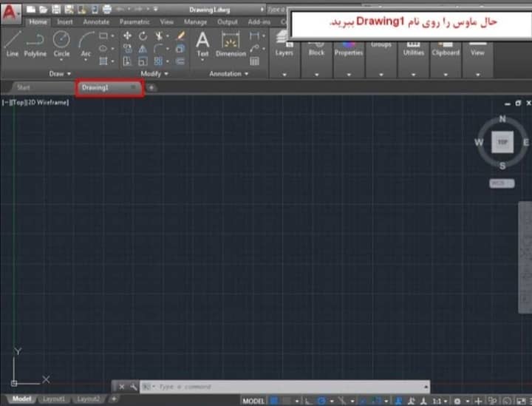This screenshot has height=406, width=532.
Task: Select the Hatch tool in Draw panel
Action: click(x=103, y=61)
